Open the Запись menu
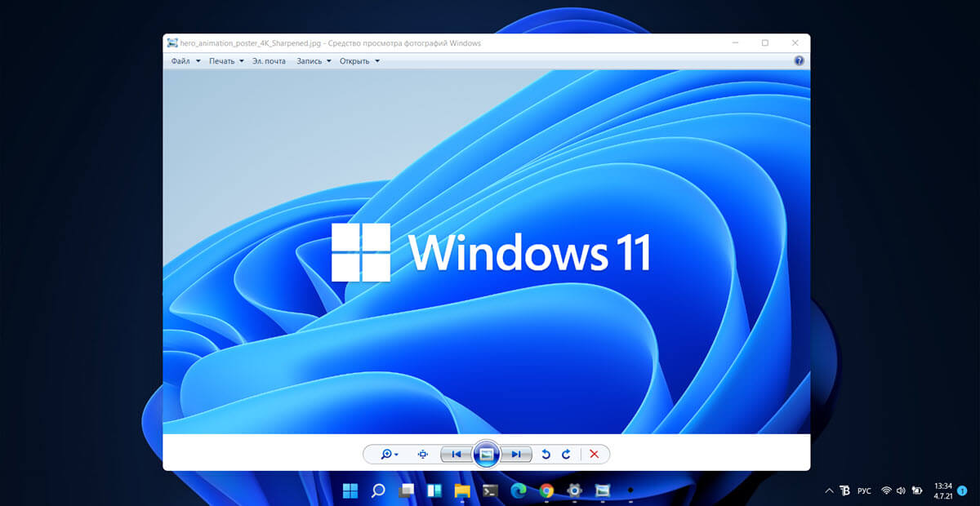Screen dimensions: 980x506 tap(314, 61)
